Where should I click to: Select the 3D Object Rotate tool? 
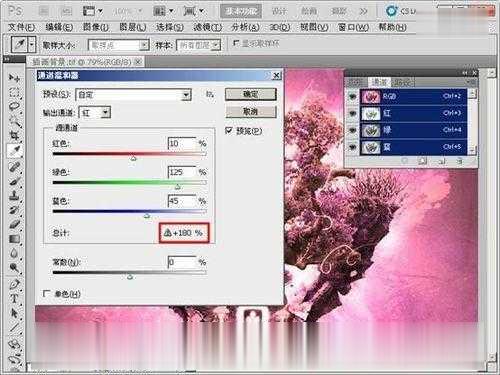tap(14, 344)
